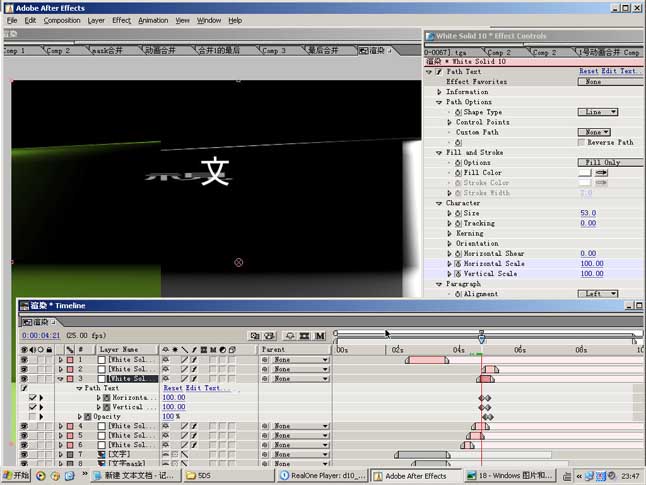Click the Size stopwatch icon
This screenshot has height=485, width=646.
tap(458, 213)
